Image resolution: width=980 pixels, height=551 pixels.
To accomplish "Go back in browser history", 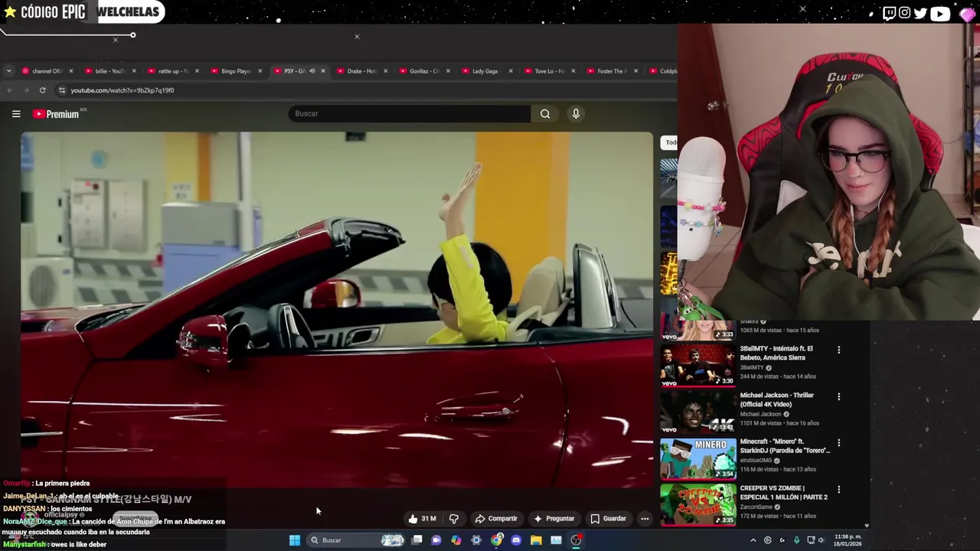I will click(10, 90).
